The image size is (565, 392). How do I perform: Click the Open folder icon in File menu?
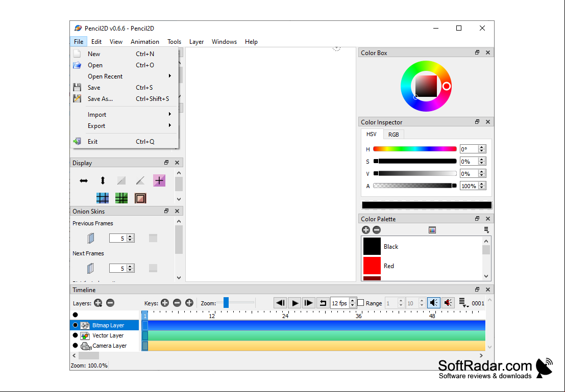[x=77, y=65]
